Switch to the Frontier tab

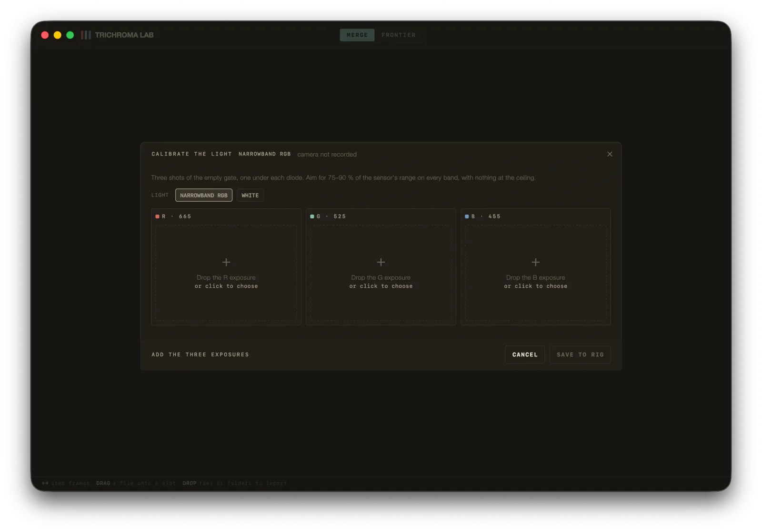click(x=399, y=35)
